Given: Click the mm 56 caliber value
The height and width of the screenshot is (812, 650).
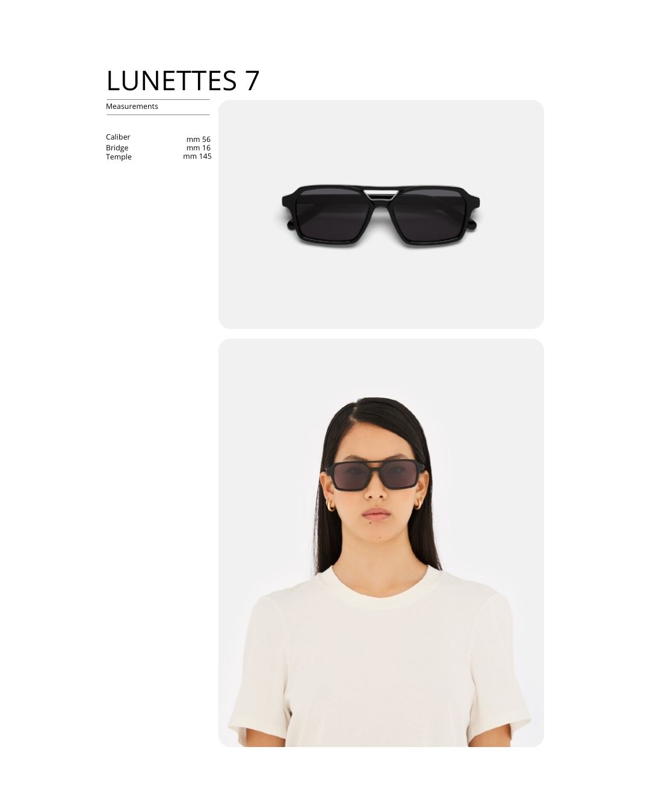Looking at the screenshot, I should (199, 140).
